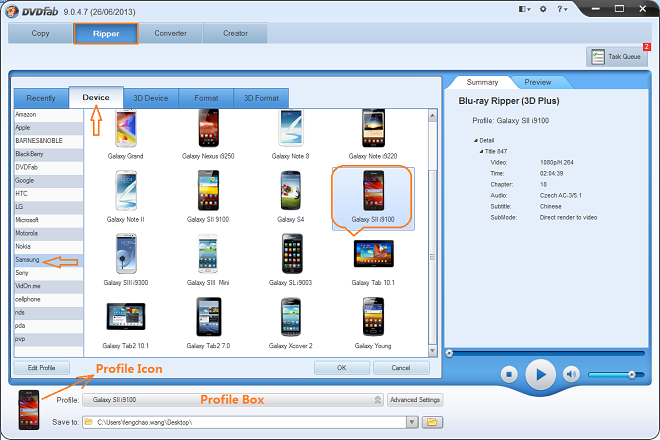Pick the Galaxy Tab2 10.1 icon
This screenshot has height=440, width=660.
tap(125, 317)
